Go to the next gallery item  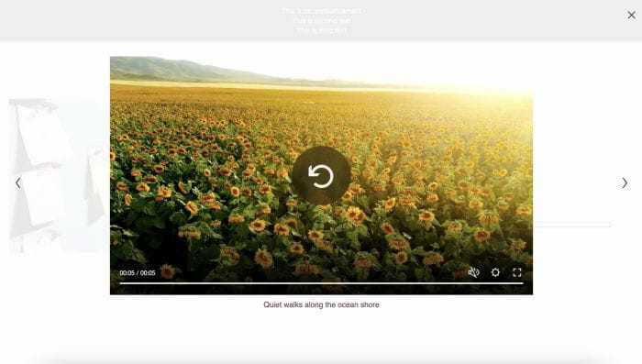625,182
